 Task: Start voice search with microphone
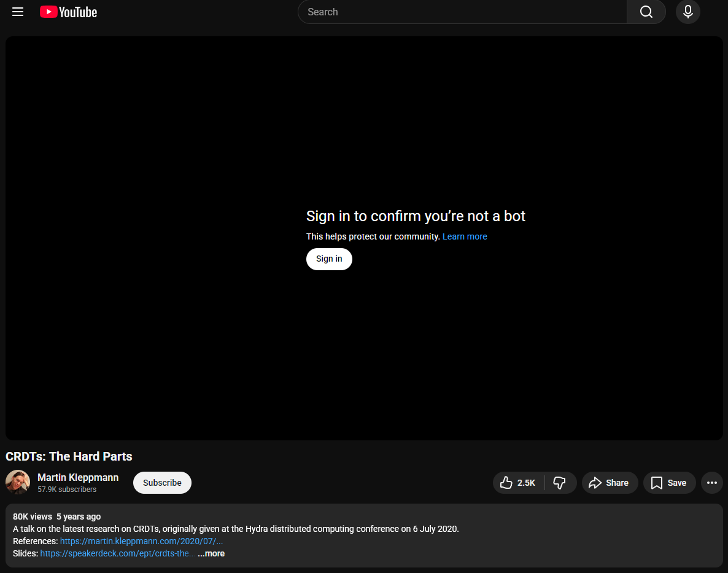[688, 12]
